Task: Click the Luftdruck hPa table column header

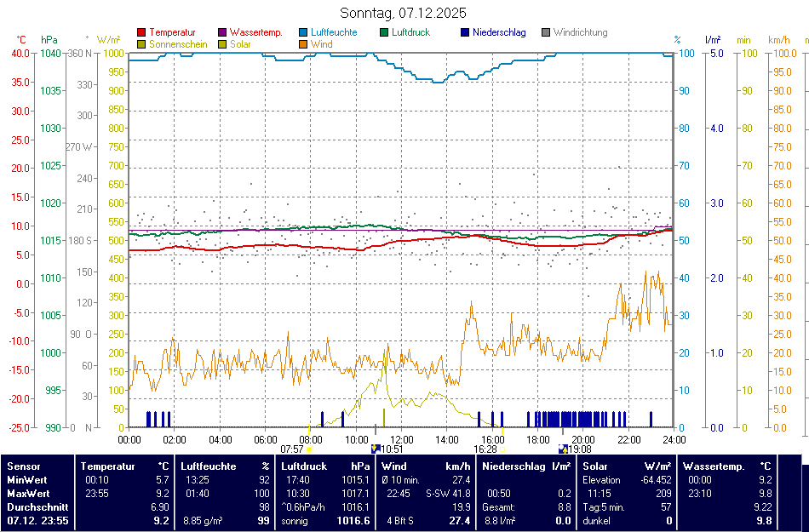Action: coord(326,466)
